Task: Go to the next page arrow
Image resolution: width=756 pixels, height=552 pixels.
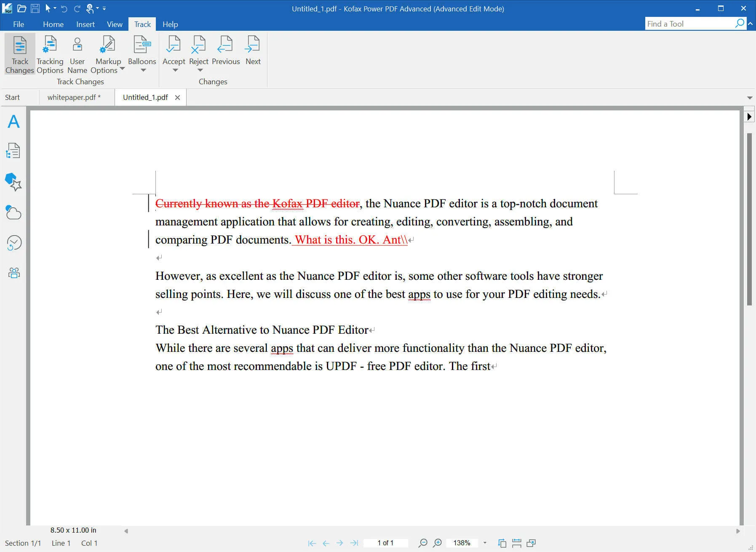Action: click(x=340, y=543)
